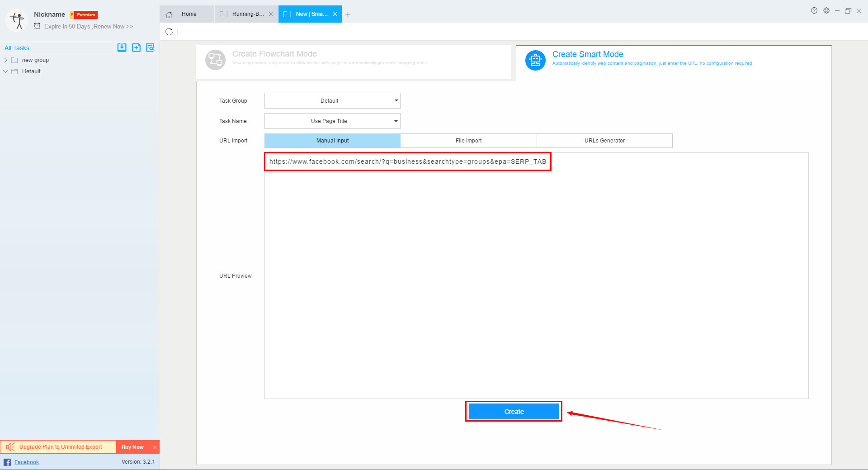This screenshot has width=868, height=470.
Task: Open the Task Name dropdown
Action: [332, 121]
